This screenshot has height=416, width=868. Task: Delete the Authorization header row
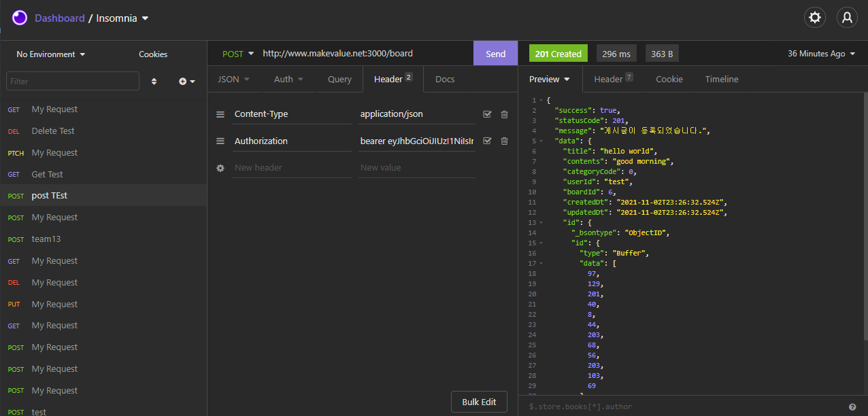pos(504,141)
